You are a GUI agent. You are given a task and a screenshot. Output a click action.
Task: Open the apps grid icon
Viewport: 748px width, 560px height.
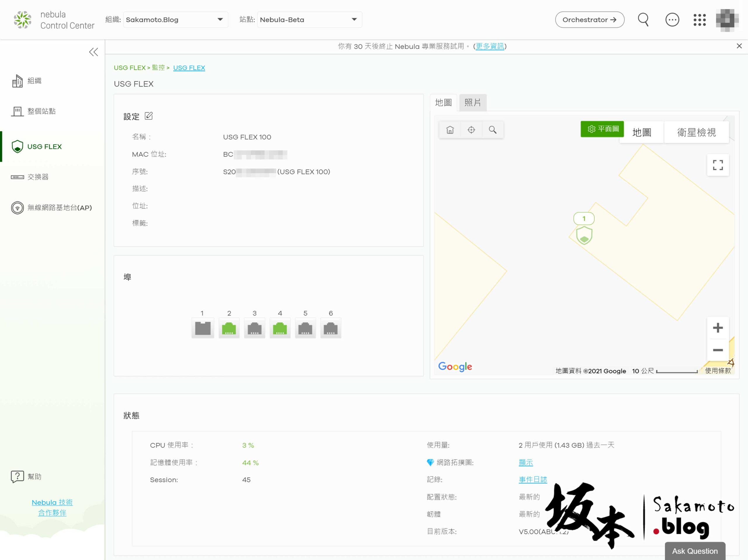(x=699, y=20)
